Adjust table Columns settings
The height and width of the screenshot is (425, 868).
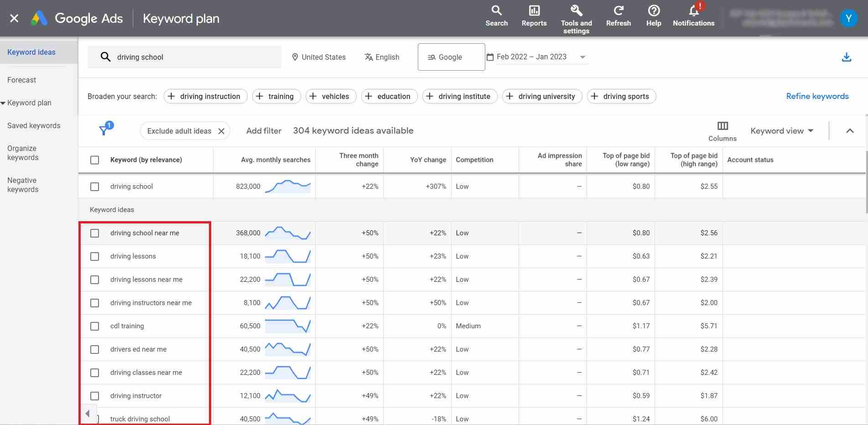pos(722,130)
